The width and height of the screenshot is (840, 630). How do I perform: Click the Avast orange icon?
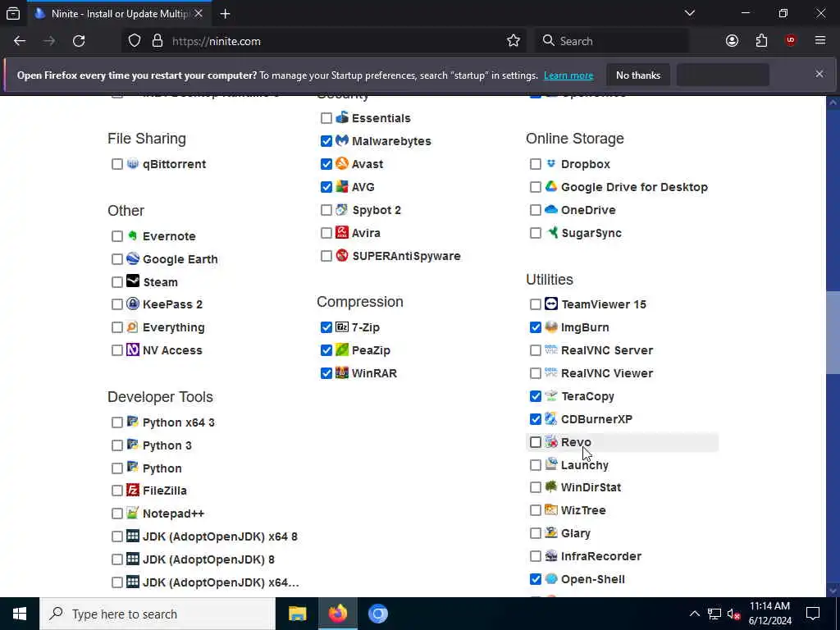(342, 163)
